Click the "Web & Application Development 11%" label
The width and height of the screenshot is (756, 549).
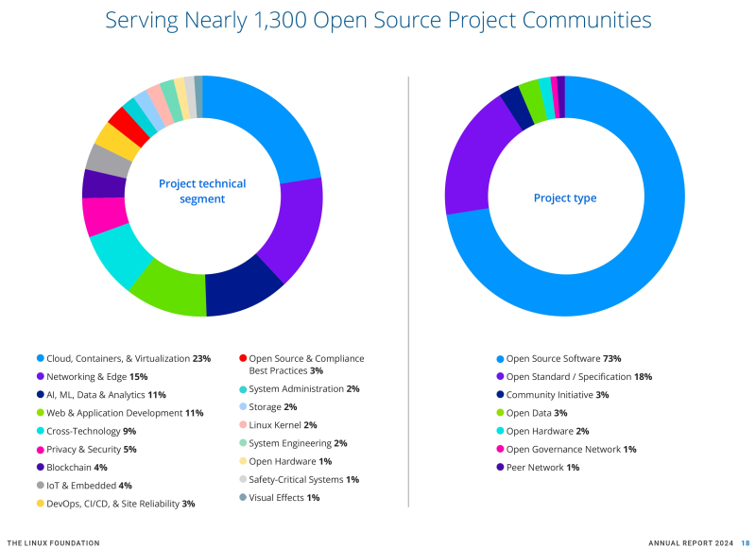[125, 413]
